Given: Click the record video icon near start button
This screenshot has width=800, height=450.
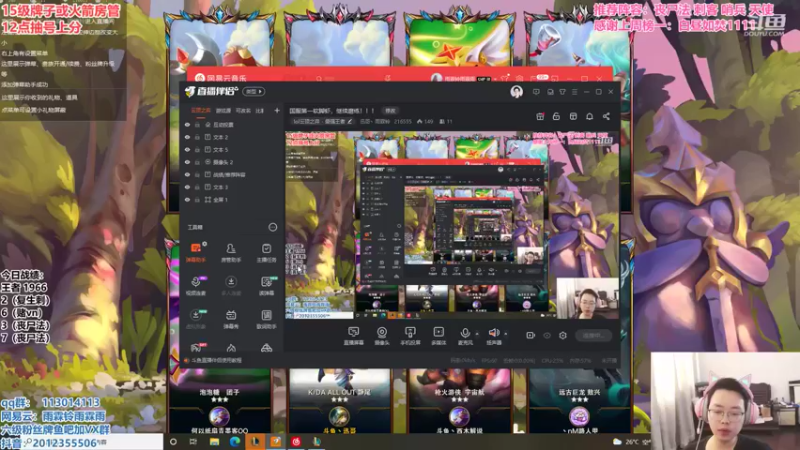Looking at the screenshot, I should (530, 335).
